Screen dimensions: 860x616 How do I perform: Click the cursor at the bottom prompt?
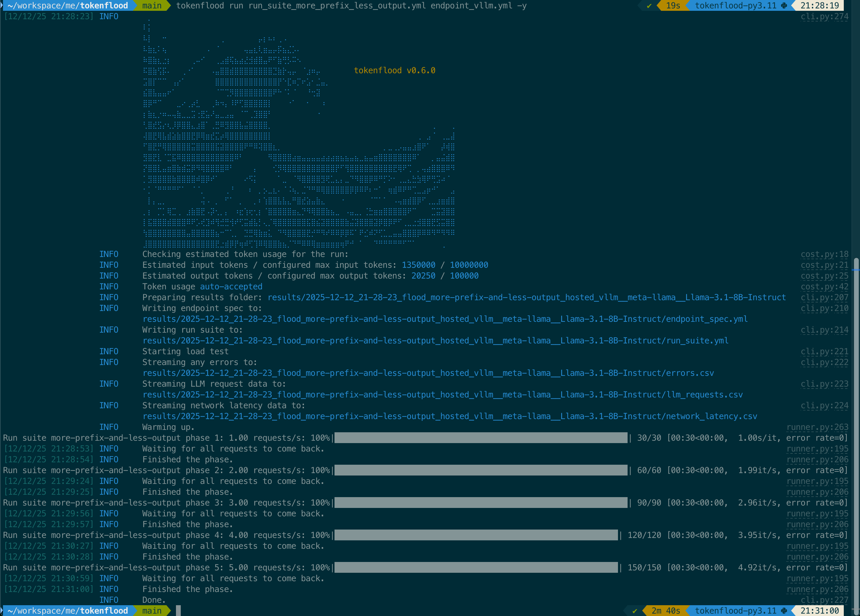[x=178, y=611]
